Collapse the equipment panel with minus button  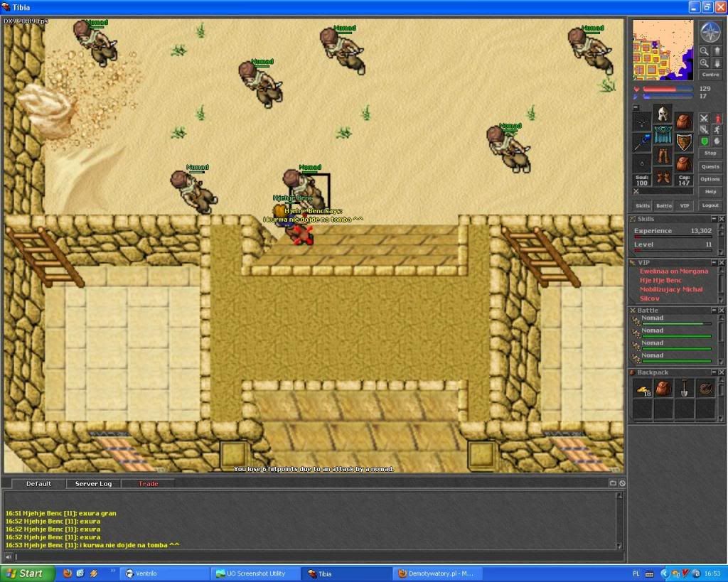(x=636, y=107)
